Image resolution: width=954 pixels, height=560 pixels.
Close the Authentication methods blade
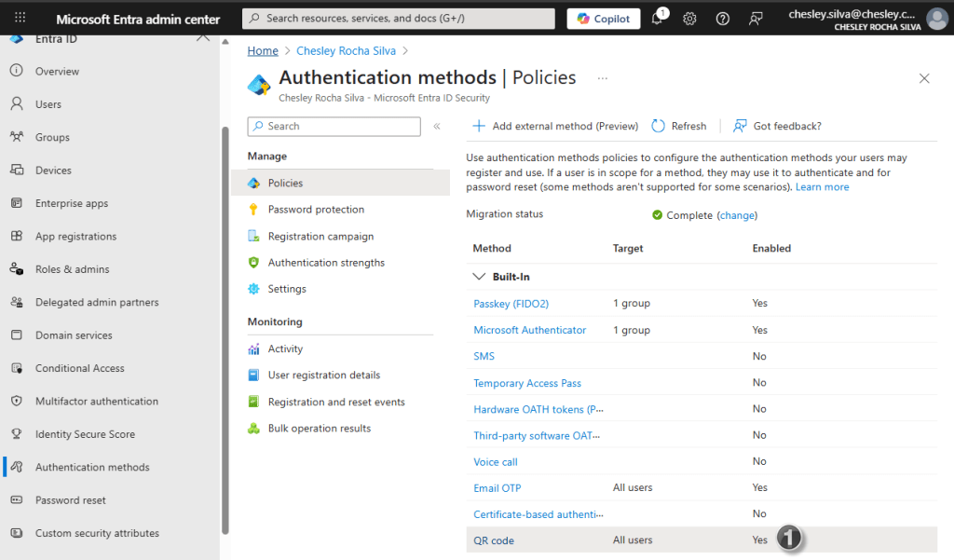coord(924,78)
